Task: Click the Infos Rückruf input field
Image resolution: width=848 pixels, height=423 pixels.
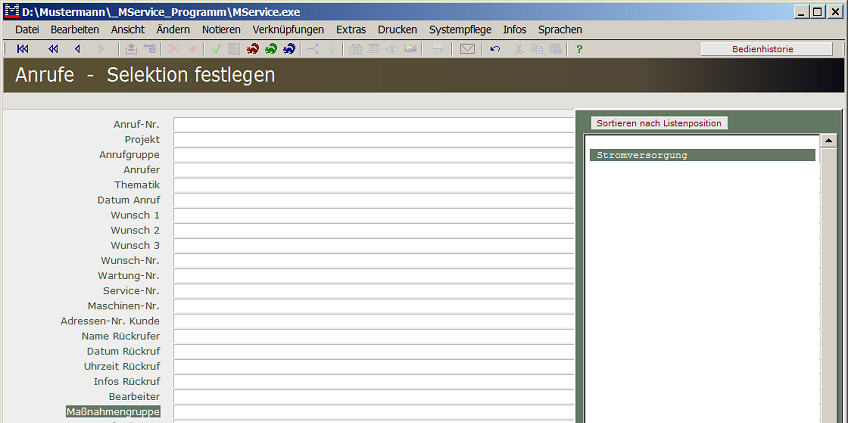Action: click(x=374, y=382)
